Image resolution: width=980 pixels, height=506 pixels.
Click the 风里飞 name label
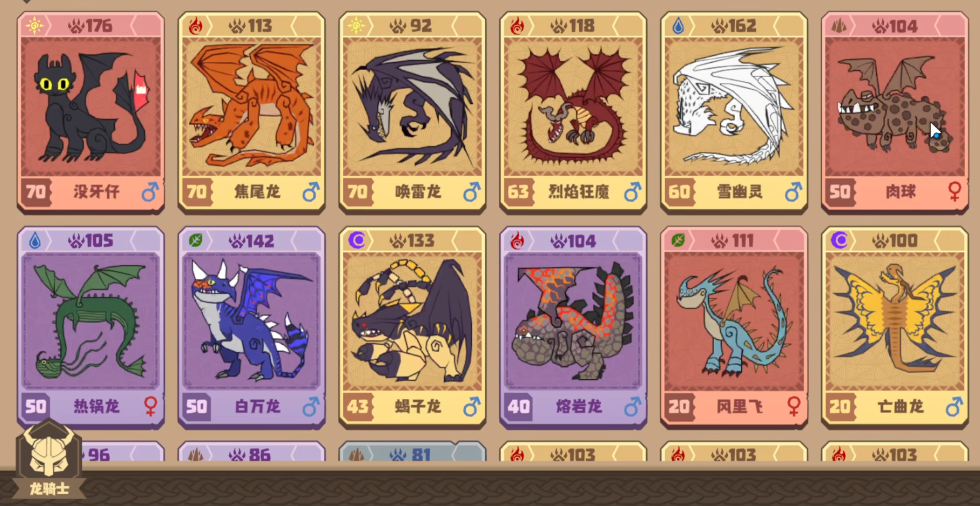coord(739,406)
